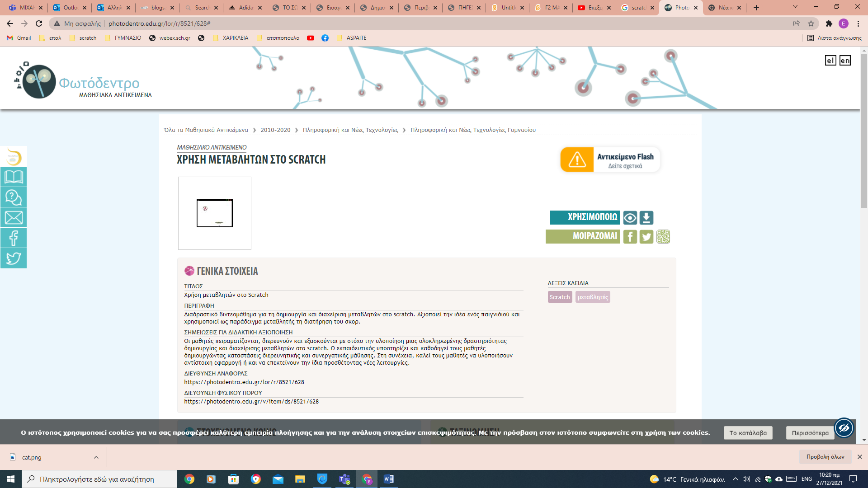The width and height of the screenshot is (868, 488).
Task: Switch to the Adidas tab
Action: (245, 8)
